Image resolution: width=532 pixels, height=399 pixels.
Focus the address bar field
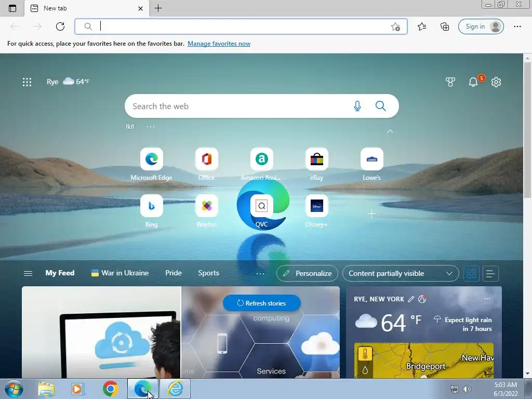pos(241,26)
